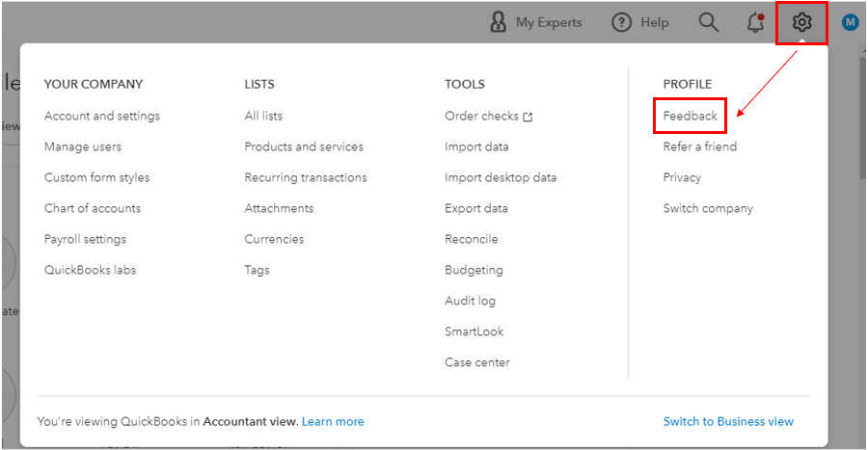Open Attachments list
This screenshot has height=450, width=868.
279,208
